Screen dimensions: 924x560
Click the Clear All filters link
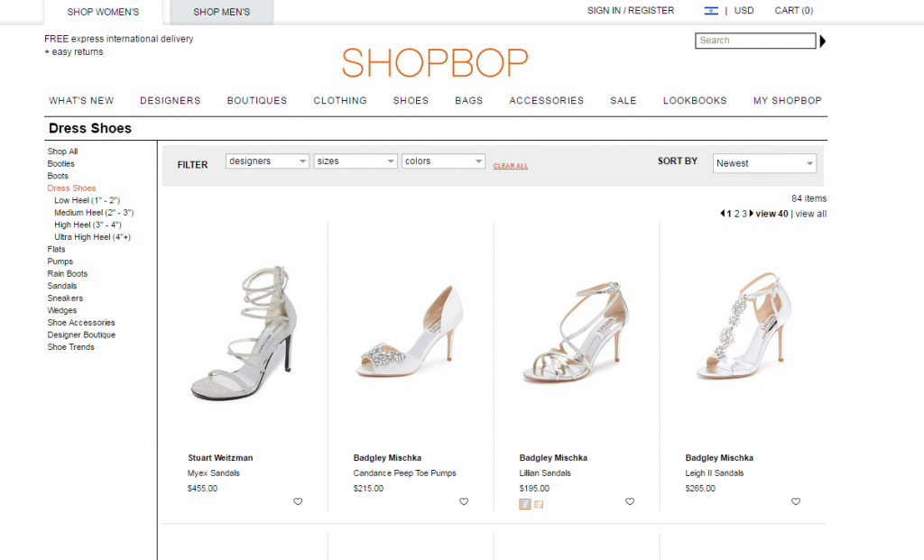click(x=511, y=166)
